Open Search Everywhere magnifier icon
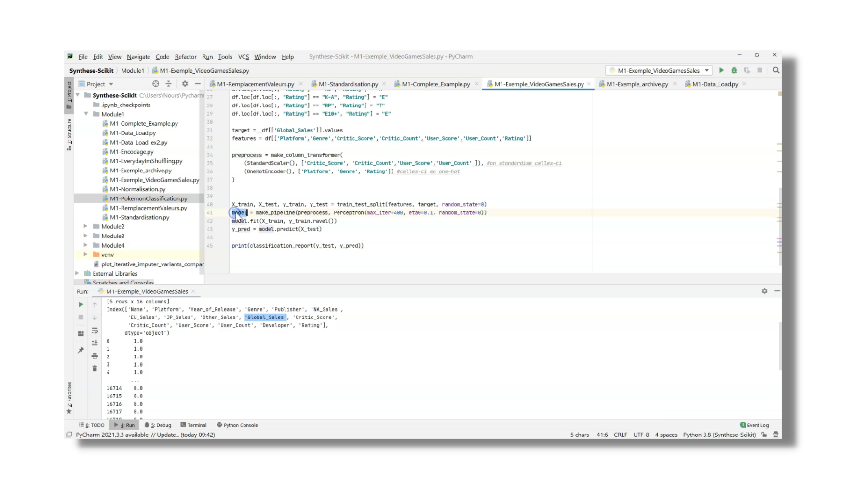 (x=776, y=70)
